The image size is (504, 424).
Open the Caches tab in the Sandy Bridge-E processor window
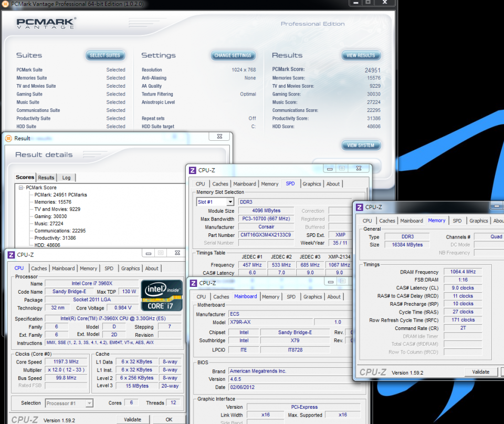point(39,268)
